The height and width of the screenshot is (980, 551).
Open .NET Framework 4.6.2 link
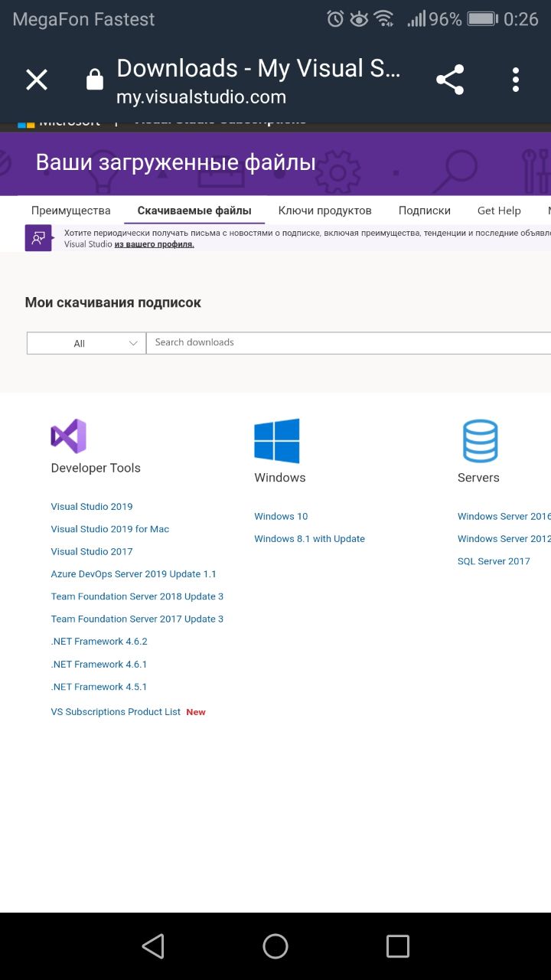(x=99, y=642)
